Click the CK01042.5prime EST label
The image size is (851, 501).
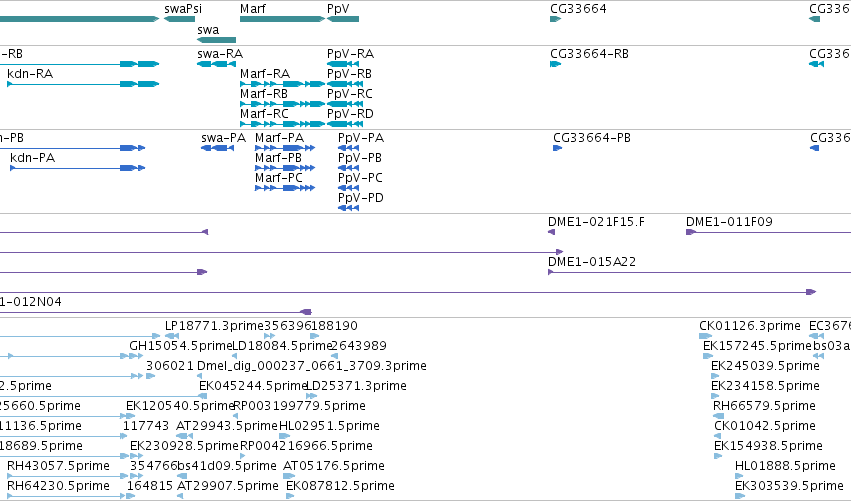(x=765, y=427)
